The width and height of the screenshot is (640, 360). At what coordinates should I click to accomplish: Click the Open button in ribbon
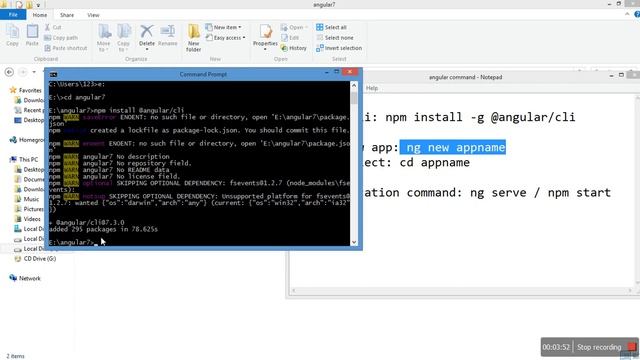point(294,27)
